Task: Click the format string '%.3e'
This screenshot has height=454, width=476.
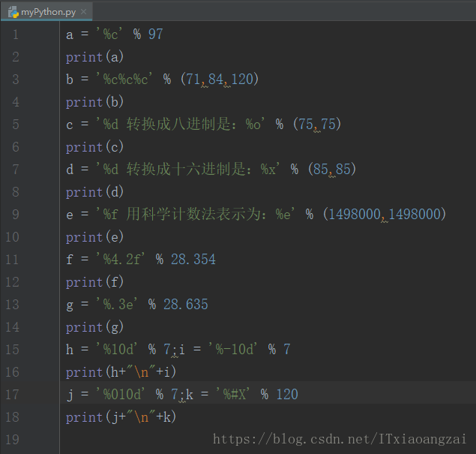Action: [117, 304]
